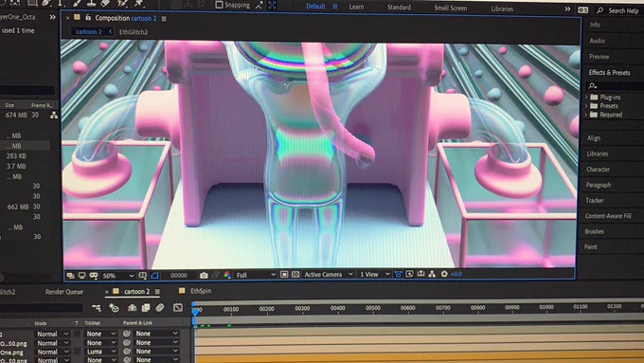
Task: Click the Composition Flowchart icon in footer
Action: [432, 274]
